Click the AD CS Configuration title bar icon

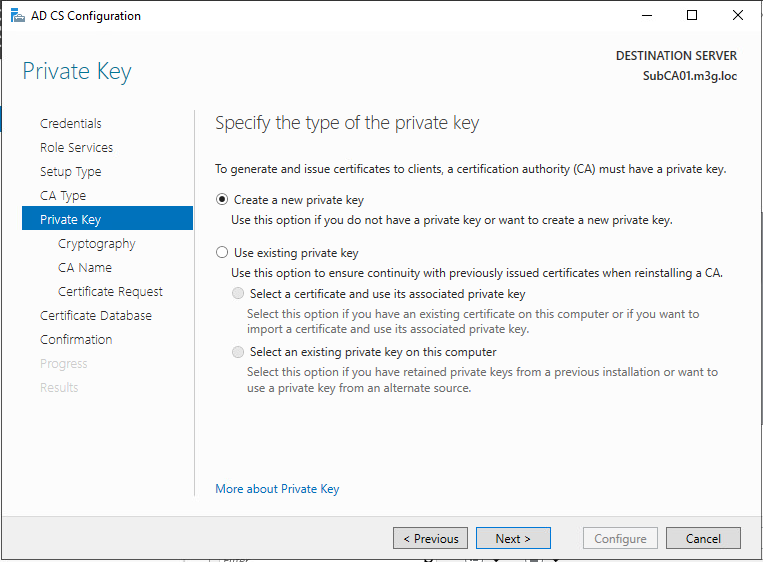pos(17,16)
